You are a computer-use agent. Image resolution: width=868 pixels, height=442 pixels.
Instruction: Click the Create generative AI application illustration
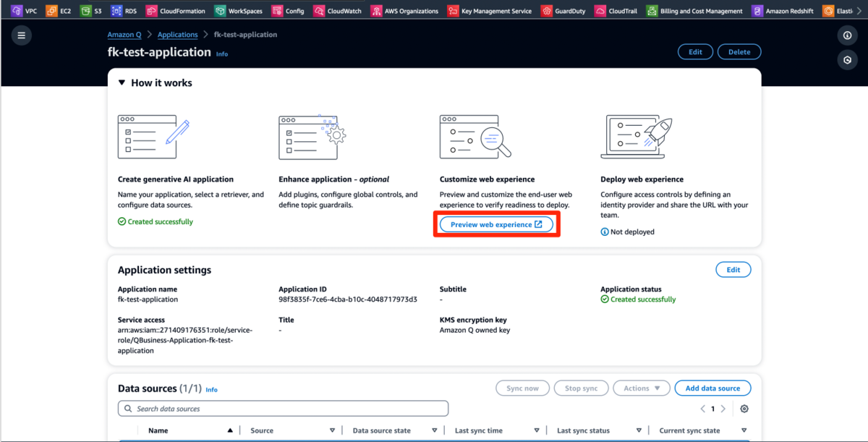point(153,137)
